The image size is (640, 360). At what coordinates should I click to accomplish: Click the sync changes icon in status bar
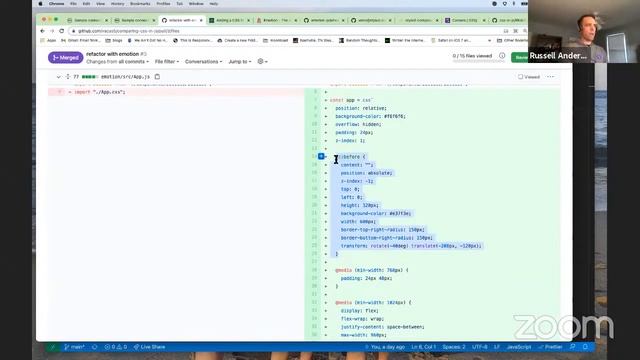(x=95, y=347)
